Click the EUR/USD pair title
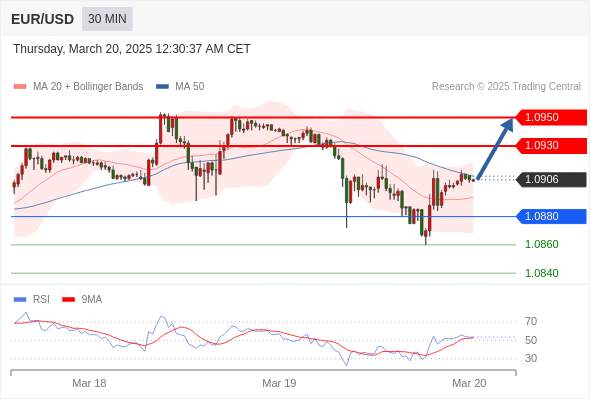Screen dimensions: 590x400 (43, 19)
